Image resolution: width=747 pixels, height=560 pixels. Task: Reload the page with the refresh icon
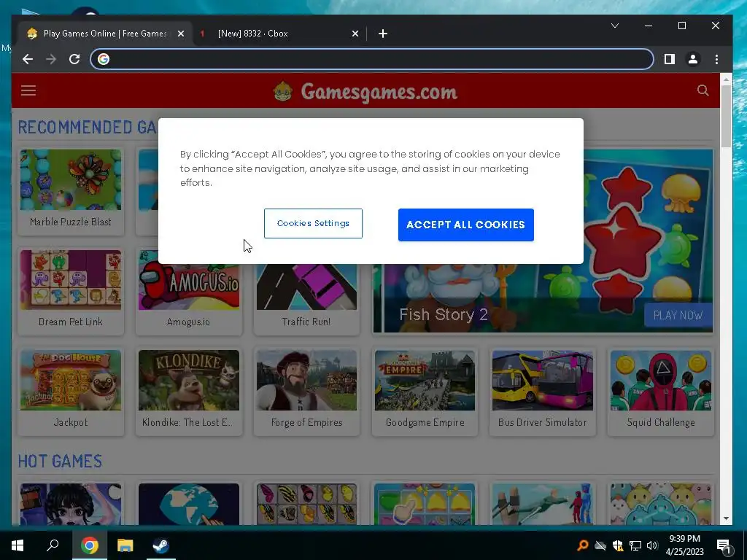74,59
